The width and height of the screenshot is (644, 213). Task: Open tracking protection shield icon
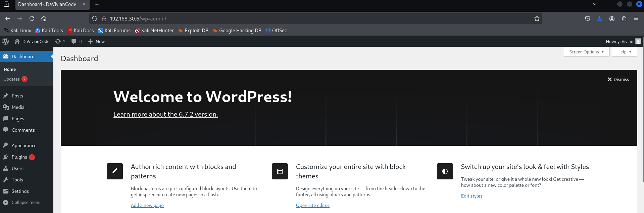(x=95, y=18)
